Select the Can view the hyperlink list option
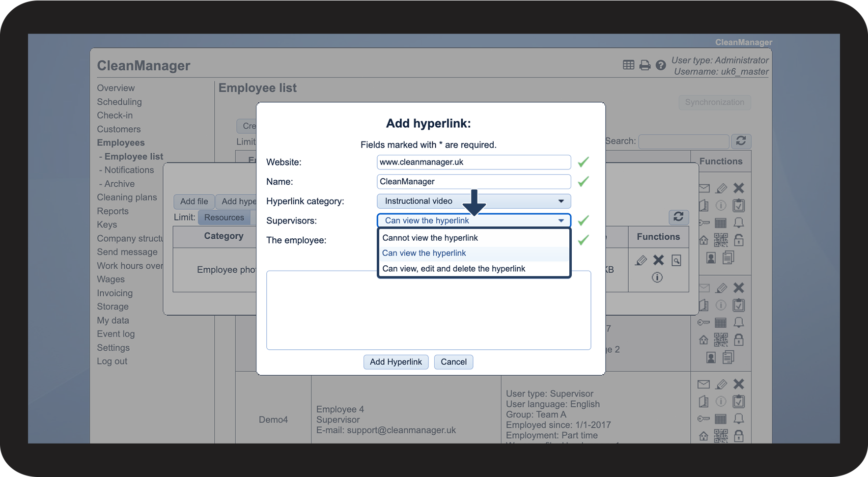This screenshot has width=868, height=477. click(474, 253)
